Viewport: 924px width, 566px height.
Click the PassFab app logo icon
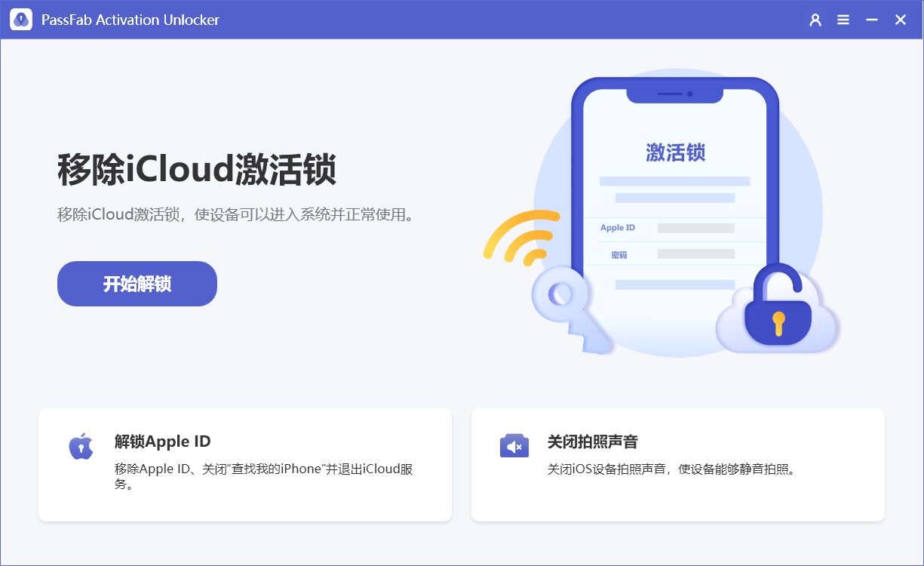point(21,20)
